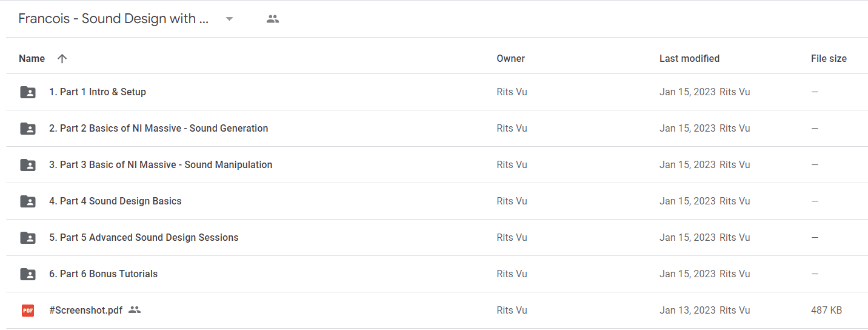
Task: Open 3. Part 3 Basic of NI Massive - Sound Manipulation
Action: [x=161, y=165]
